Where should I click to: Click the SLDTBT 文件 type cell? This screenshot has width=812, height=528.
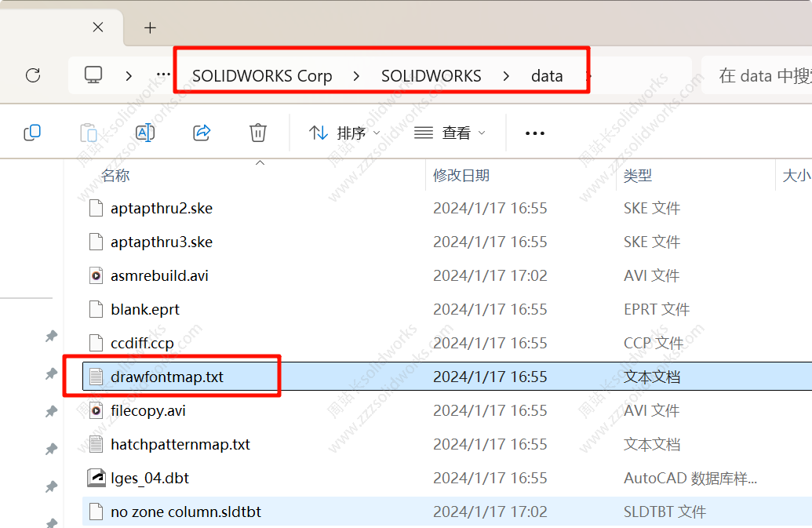(x=665, y=512)
